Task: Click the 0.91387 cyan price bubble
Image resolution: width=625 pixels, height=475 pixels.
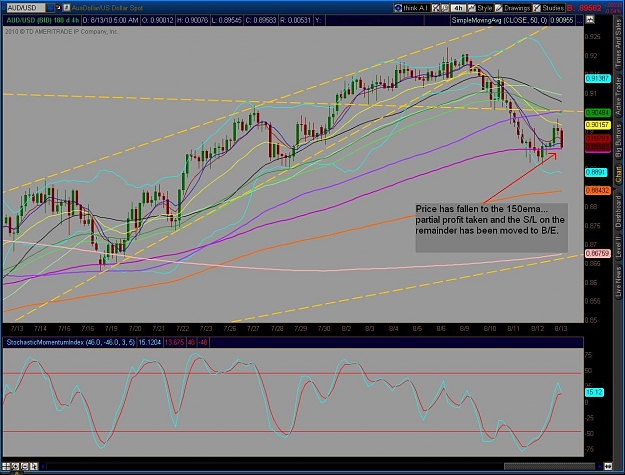Action: [x=597, y=79]
